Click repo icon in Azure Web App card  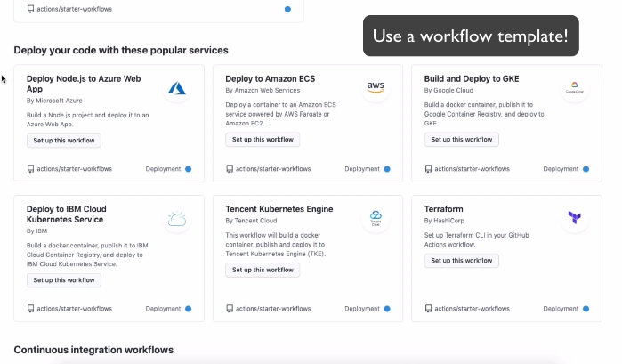30,169
